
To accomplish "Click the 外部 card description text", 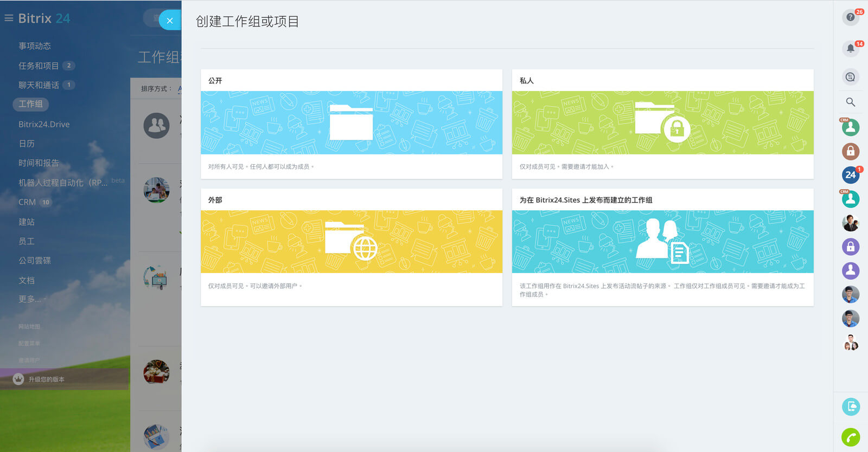I will click(255, 286).
